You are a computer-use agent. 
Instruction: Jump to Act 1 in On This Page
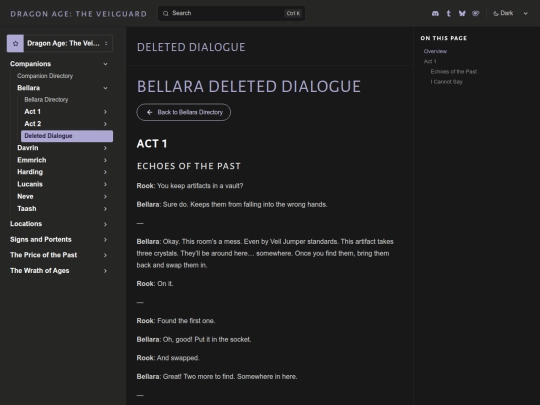click(430, 61)
